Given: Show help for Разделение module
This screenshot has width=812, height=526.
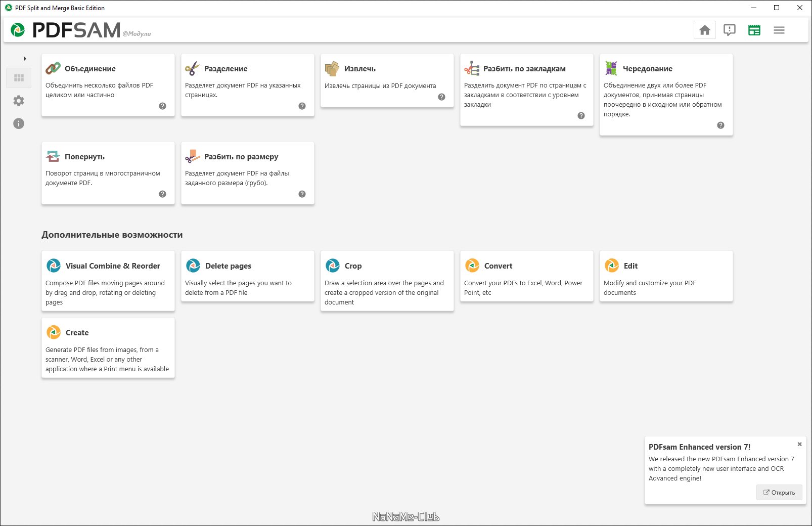Looking at the screenshot, I should tap(302, 106).
